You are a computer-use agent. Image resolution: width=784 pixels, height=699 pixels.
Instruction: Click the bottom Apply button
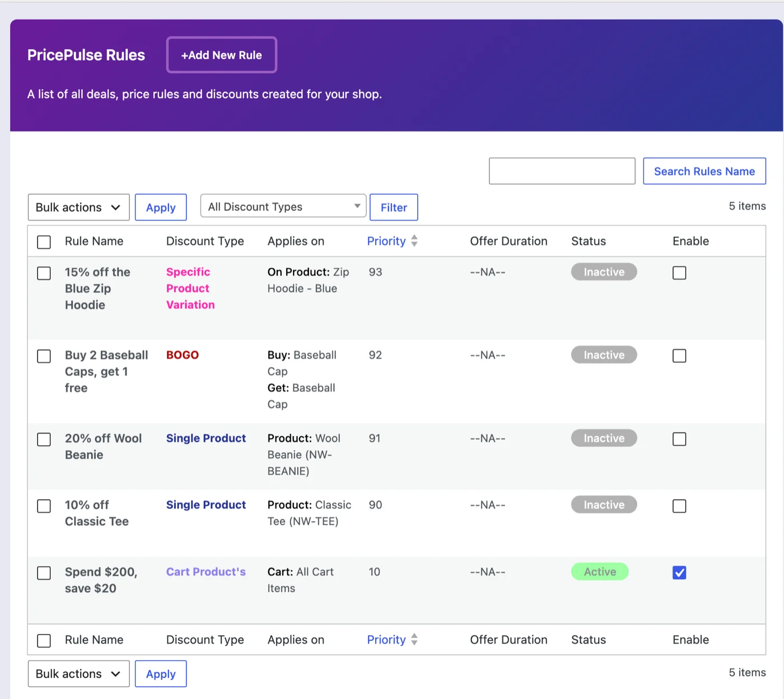tap(161, 674)
